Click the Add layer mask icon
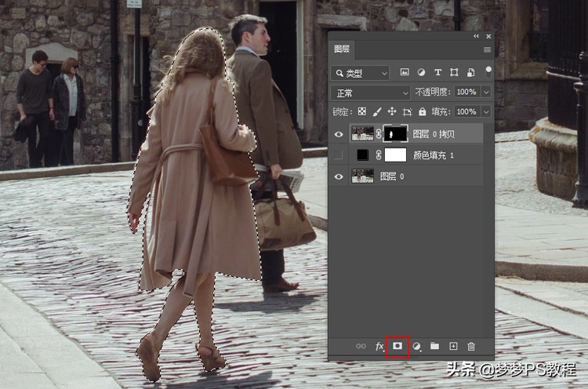 398,346
